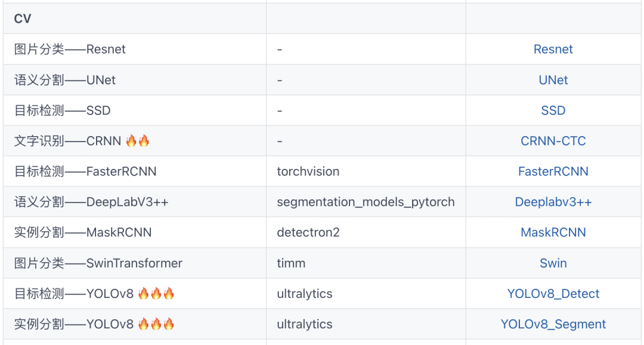Open the Swin link

coord(553,263)
